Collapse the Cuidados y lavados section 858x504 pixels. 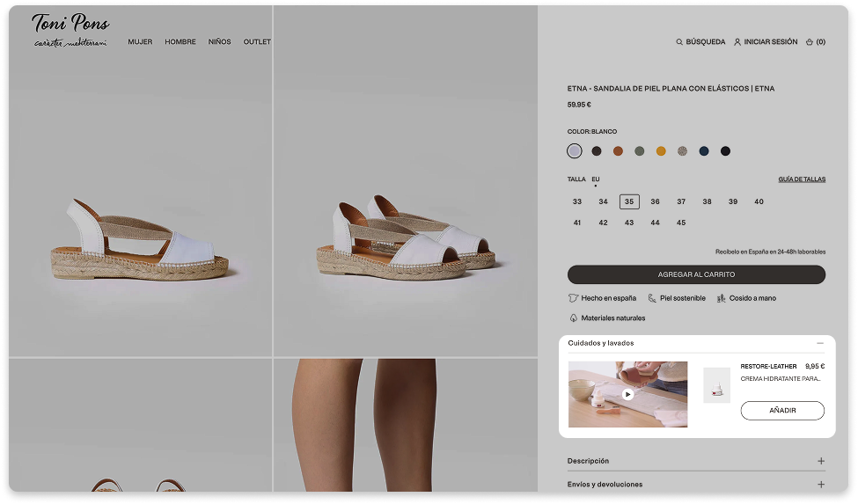(820, 343)
